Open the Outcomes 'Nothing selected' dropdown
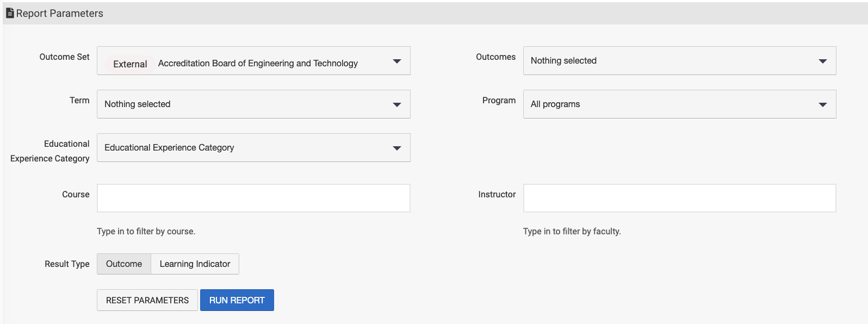Screen dimensions: 868x324 pos(672,61)
